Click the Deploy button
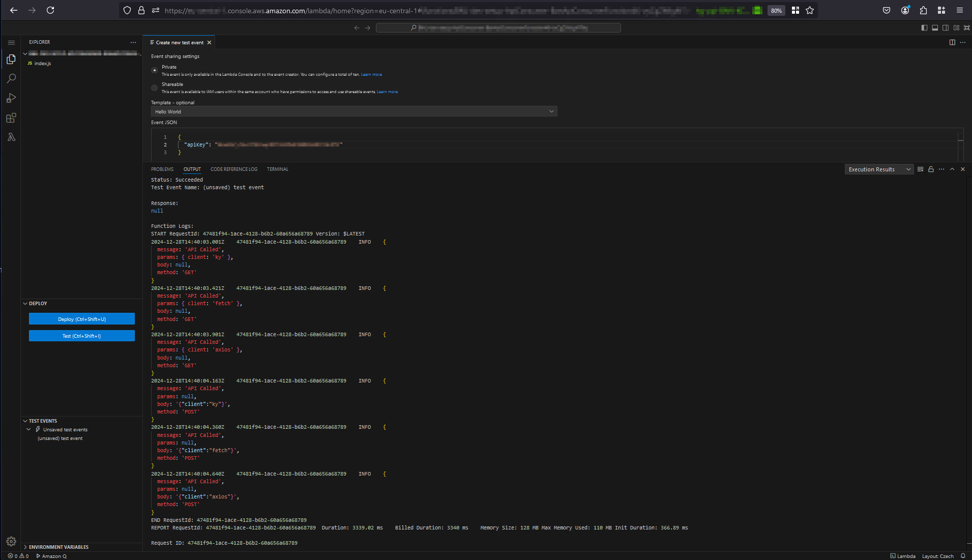Image resolution: width=972 pixels, height=560 pixels. tap(82, 319)
